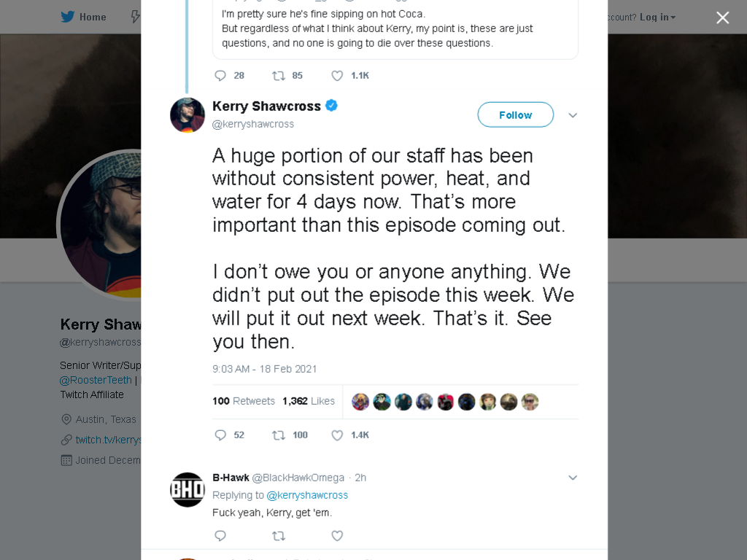Open dropdown chevron on B-Hawk's reply
Screen dimensions: 747x560
[x=573, y=478]
